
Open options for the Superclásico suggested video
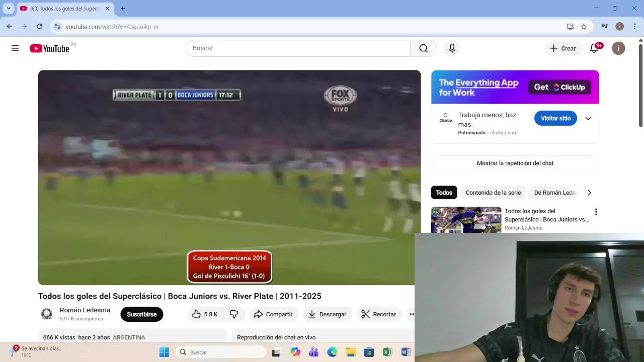tap(596, 212)
